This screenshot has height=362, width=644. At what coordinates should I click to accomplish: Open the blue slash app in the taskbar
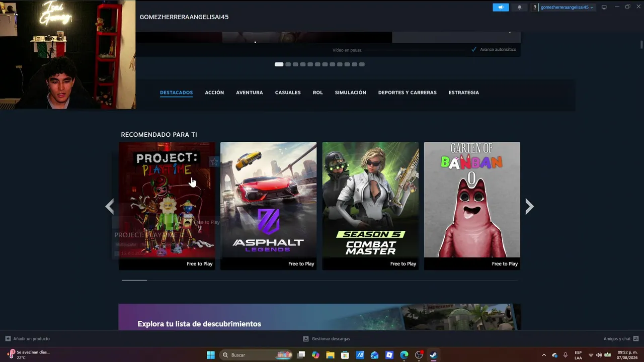coord(360,355)
